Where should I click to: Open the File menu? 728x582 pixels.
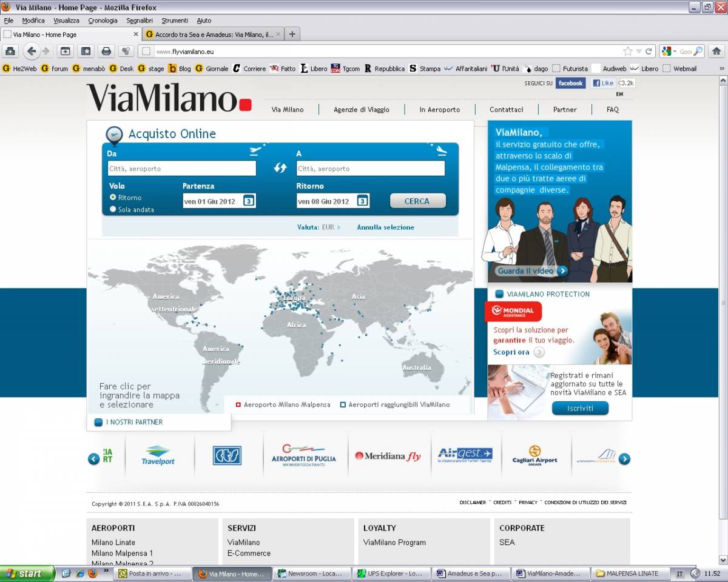coord(8,21)
